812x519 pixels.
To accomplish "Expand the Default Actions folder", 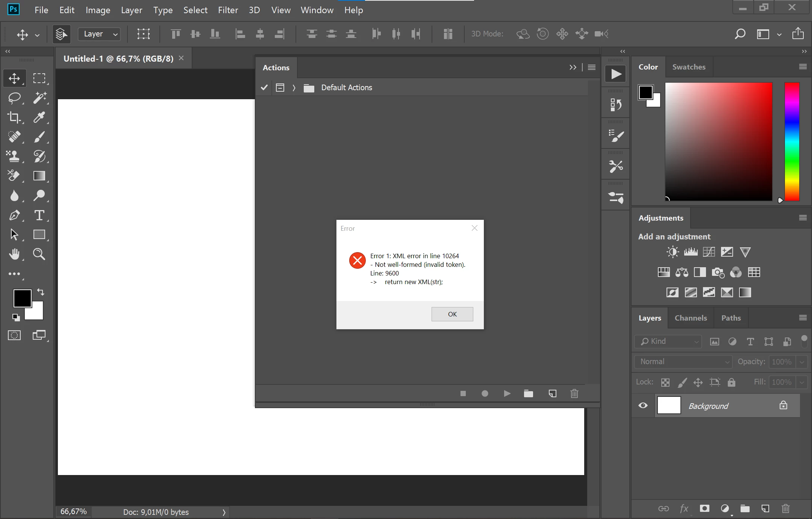I will tap(294, 88).
